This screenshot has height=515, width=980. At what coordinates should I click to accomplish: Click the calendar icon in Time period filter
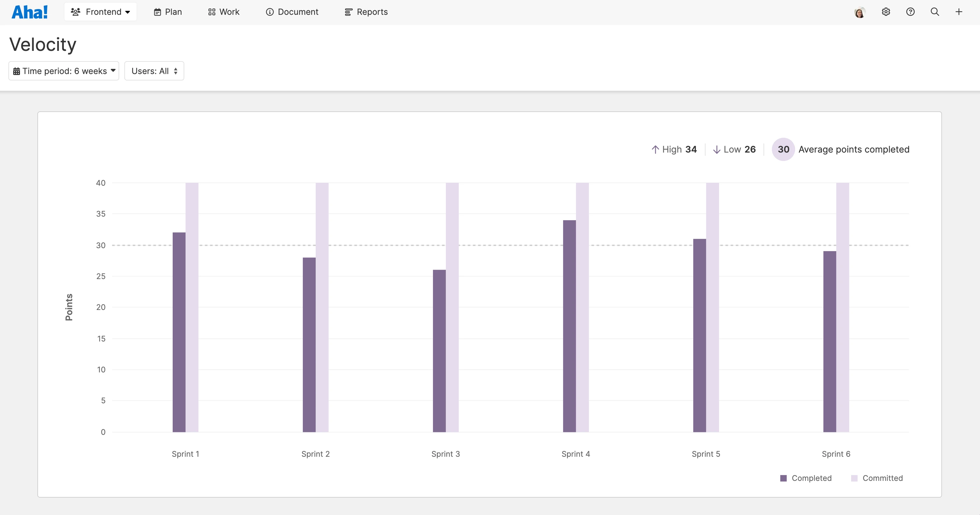click(17, 71)
